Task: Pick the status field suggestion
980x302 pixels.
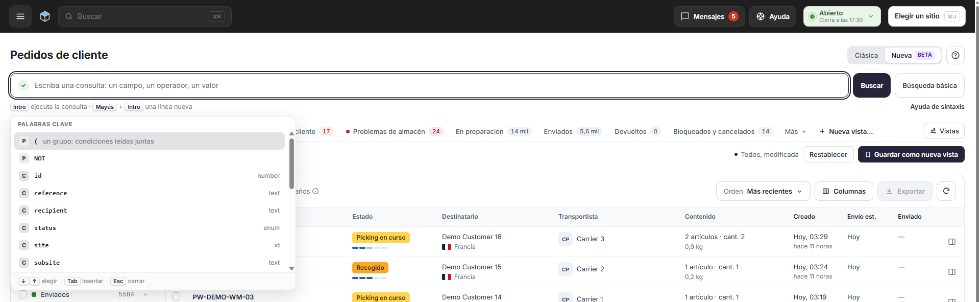Action: (149, 228)
